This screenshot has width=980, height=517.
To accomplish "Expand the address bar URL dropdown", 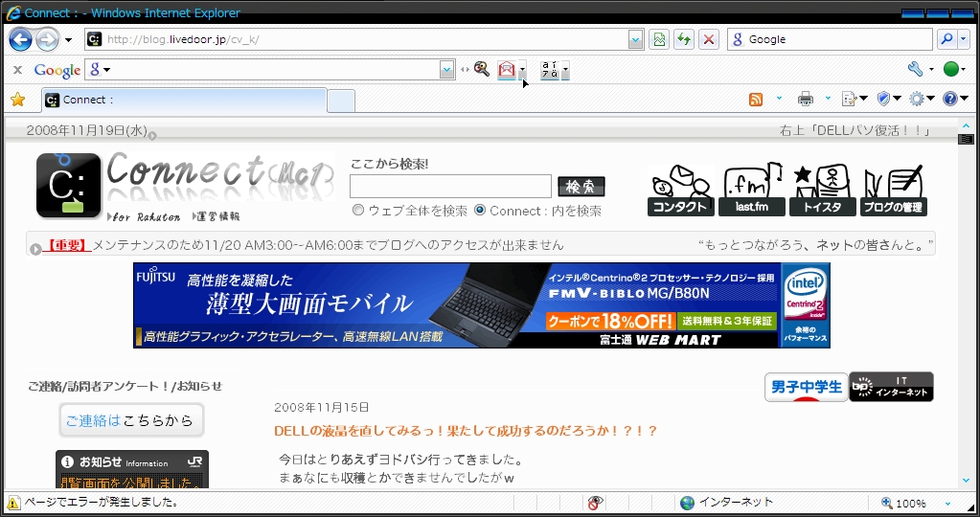I will click(636, 40).
